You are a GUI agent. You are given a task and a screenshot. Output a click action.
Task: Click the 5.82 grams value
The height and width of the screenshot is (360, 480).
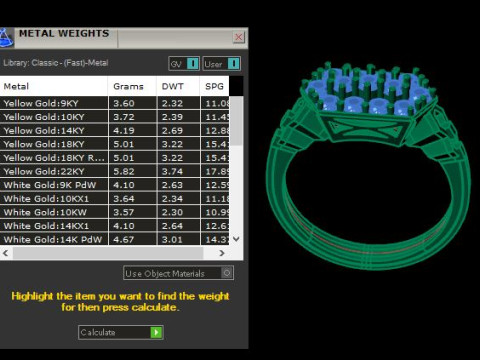click(x=124, y=172)
